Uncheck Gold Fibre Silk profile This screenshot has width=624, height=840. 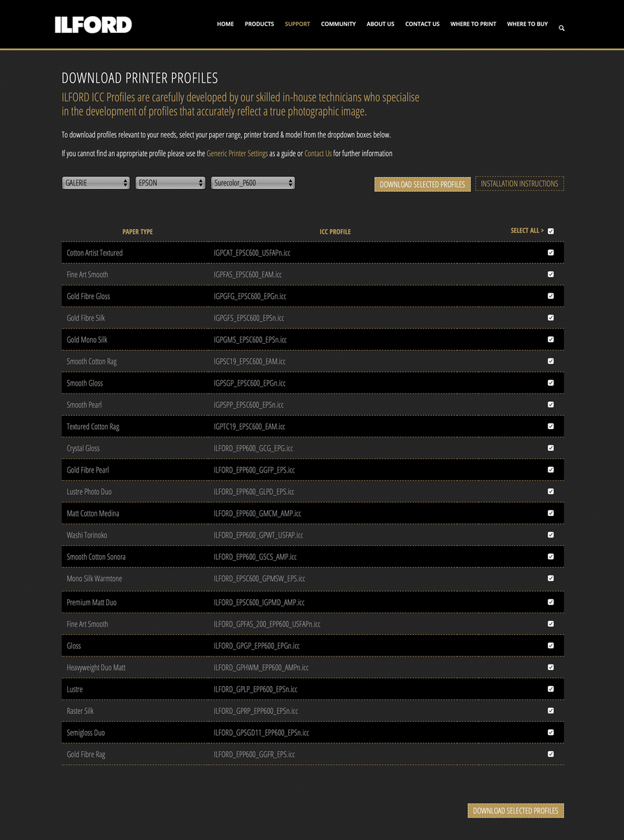(x=551, y=318)
